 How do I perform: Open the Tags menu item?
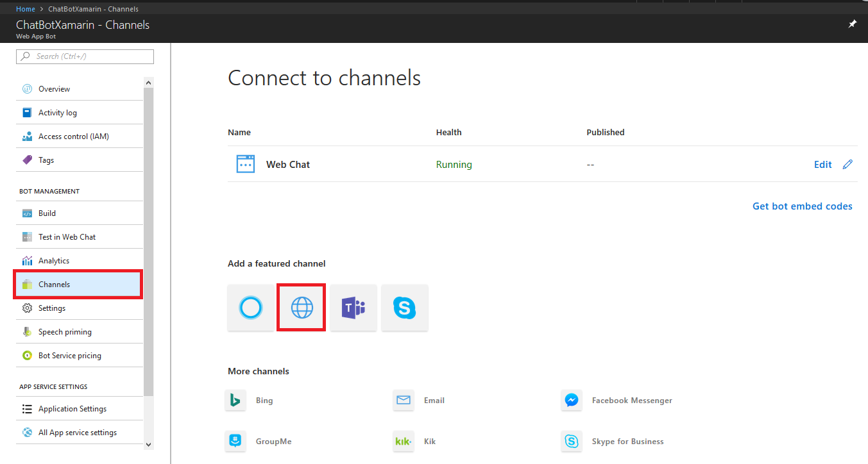[80, 160]
